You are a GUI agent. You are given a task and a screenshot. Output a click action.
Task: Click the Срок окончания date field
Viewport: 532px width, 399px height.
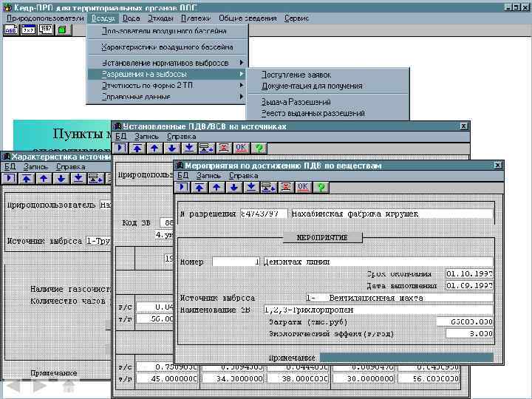[470, 274]
